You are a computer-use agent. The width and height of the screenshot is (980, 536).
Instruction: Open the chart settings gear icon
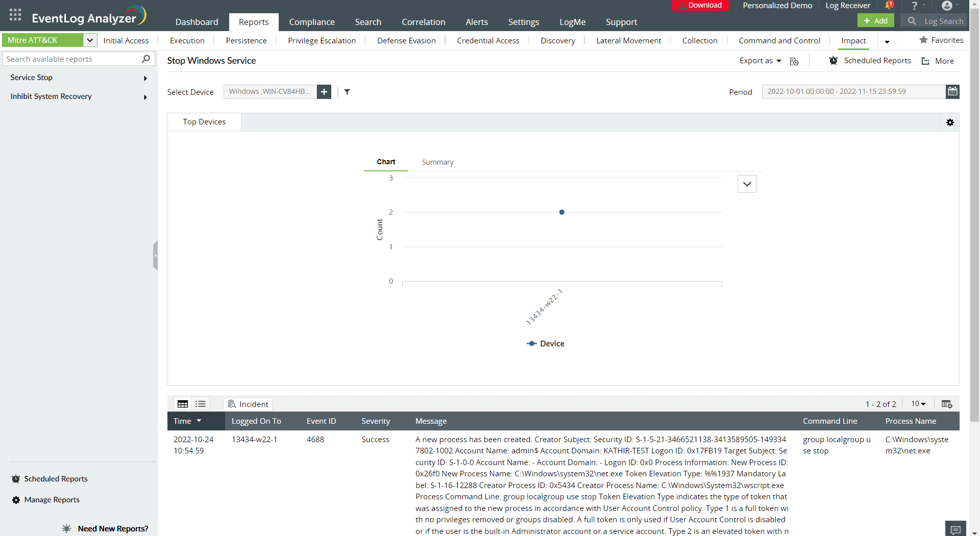click(950, 122)
